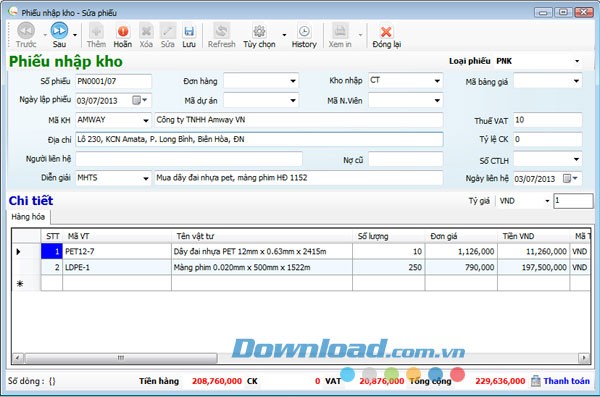Open the Đơn hàng dropdown
This screenshot has width=600, height=397.
293,81
